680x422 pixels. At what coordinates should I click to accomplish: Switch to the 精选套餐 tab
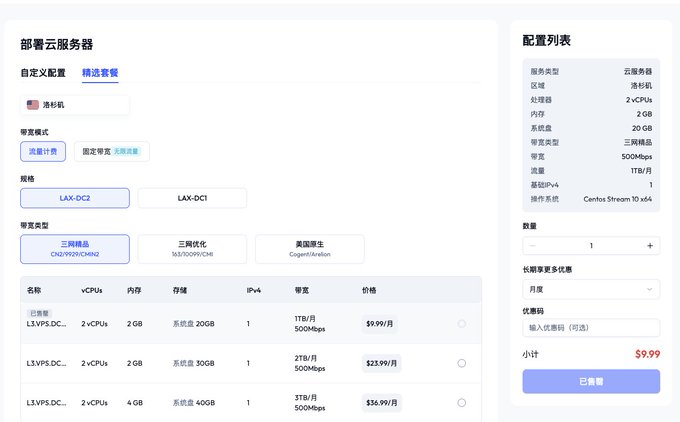pyautogui.click(x=100, y=73)
